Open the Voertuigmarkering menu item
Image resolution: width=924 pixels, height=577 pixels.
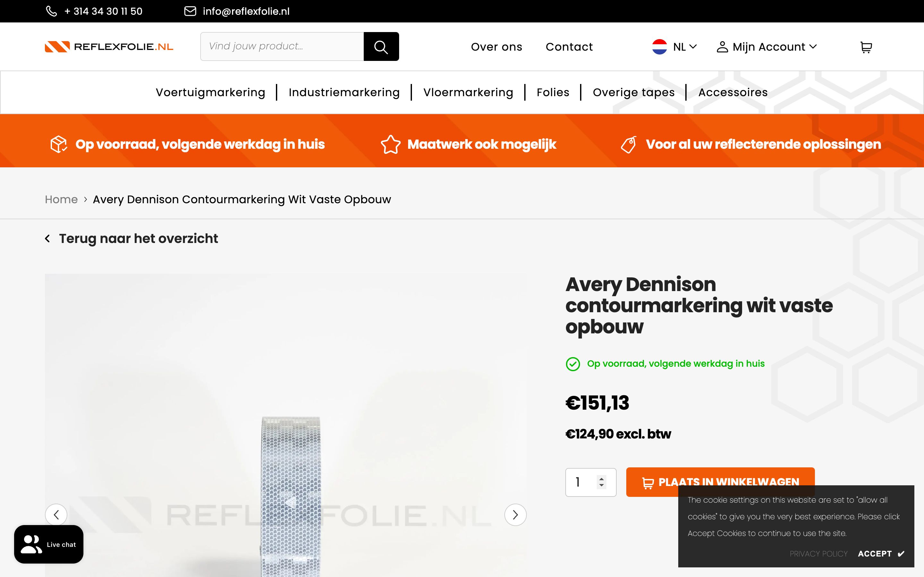[x=211, y=92]
